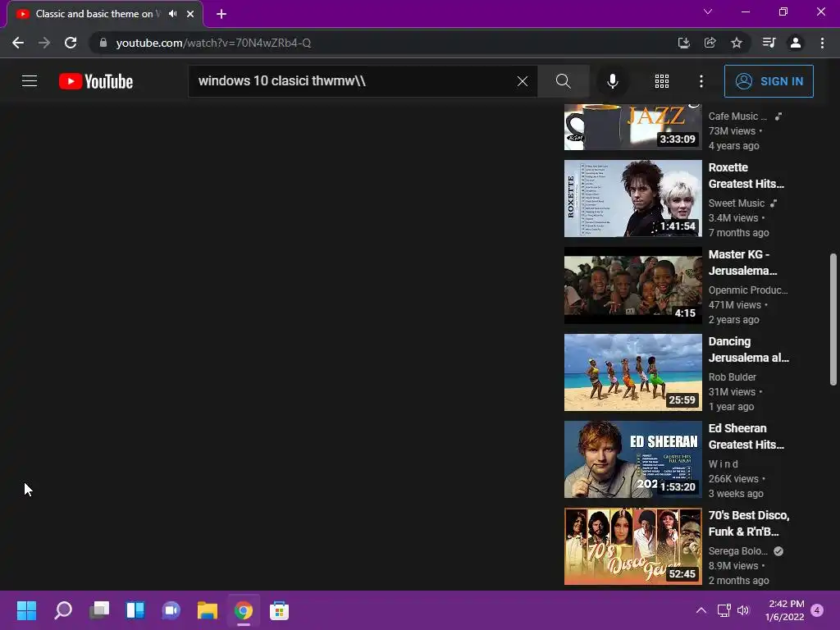
Task: Open the tab search dropdown chevron
Action: click(x=708, y=11)
